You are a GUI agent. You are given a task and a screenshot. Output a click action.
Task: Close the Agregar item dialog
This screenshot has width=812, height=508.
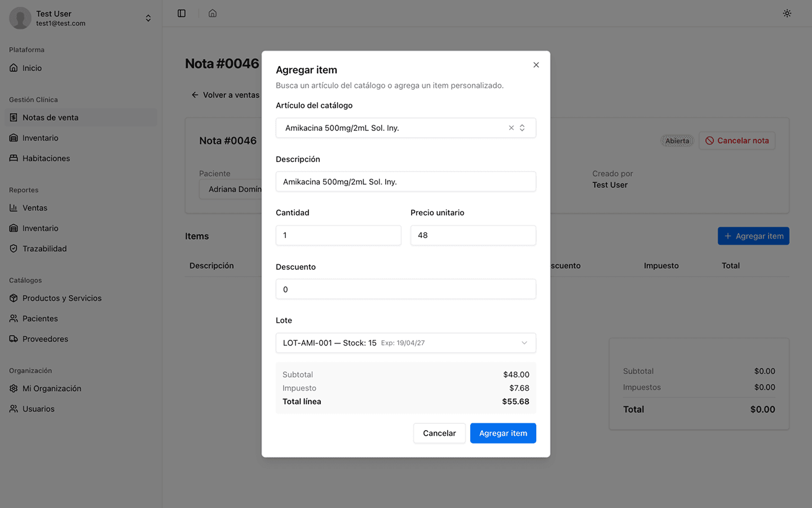[x=536, y=65]
